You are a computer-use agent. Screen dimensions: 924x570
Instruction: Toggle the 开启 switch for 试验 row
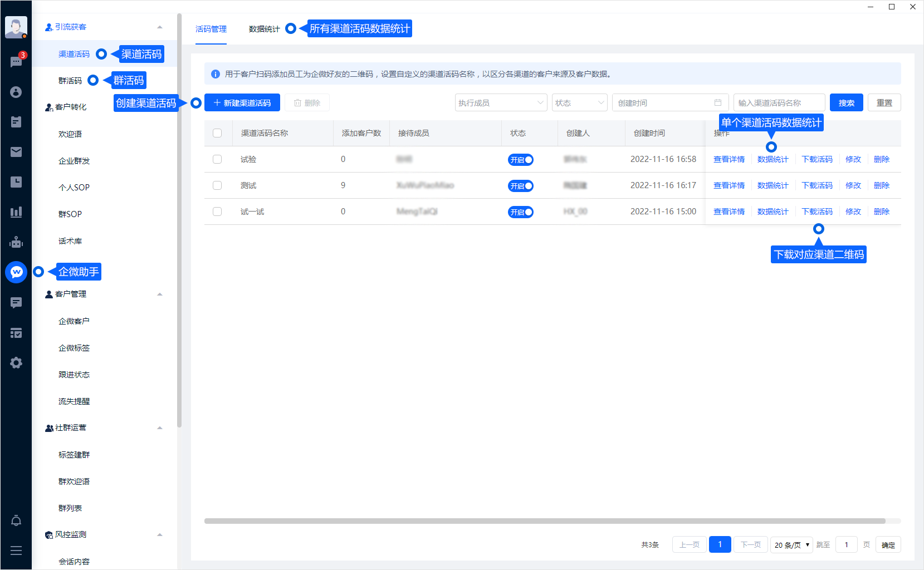point(520,160)
